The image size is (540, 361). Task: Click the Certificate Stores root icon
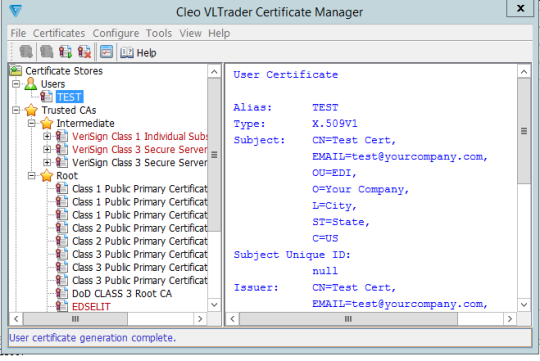click(16, 71)
